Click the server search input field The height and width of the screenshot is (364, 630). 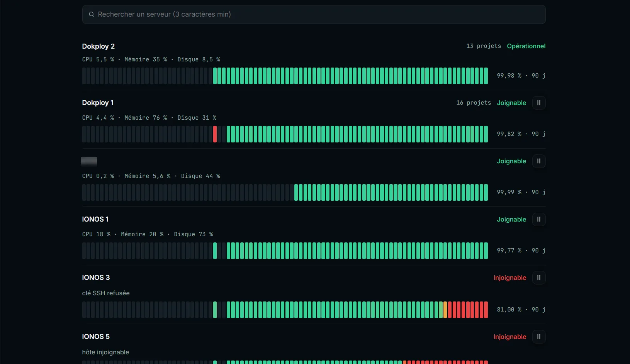(x=314, y=14)
